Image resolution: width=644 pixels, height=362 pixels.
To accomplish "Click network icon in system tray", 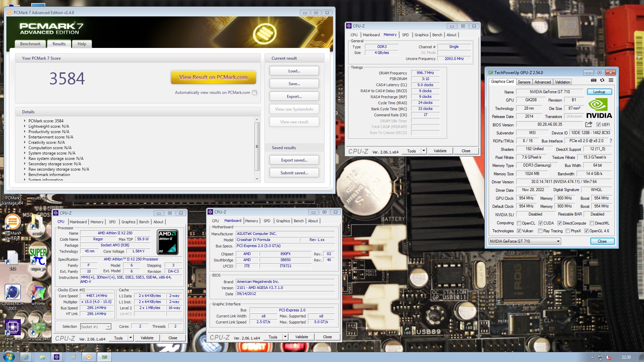I will tap(600, 357).
